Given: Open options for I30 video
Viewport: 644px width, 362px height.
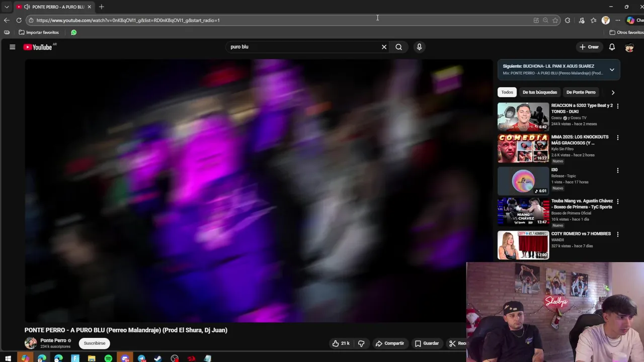Looking at the screenshot, I should (x=617, y=170).
